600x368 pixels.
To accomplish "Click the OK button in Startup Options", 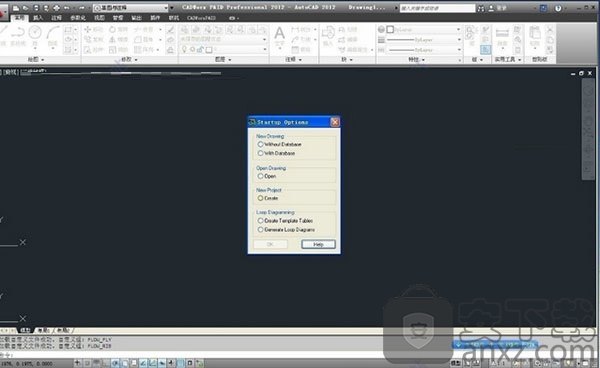I will [270, 244].
